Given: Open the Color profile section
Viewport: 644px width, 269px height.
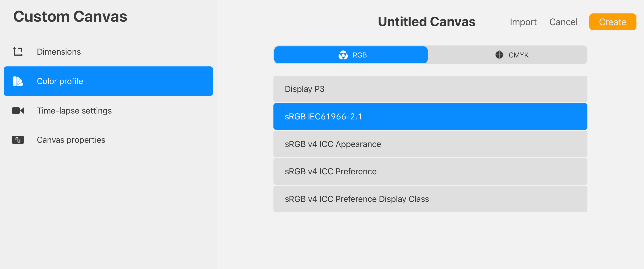Looking at the screenshot, I should pos(108,81).
